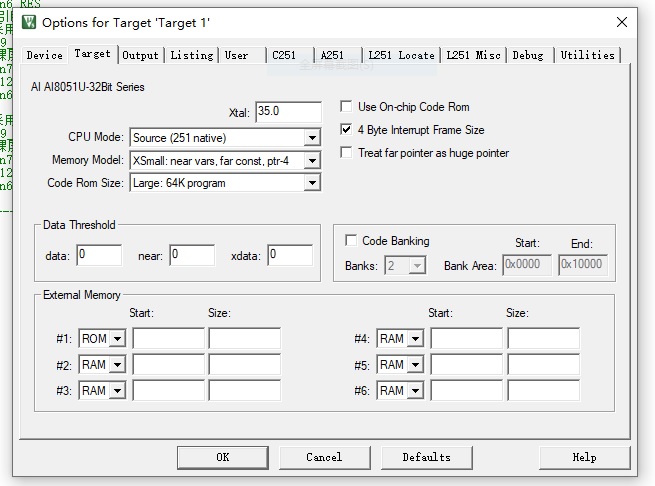Close the Options for Target dialog
655x486 pixels.
[x=623, y=21]
